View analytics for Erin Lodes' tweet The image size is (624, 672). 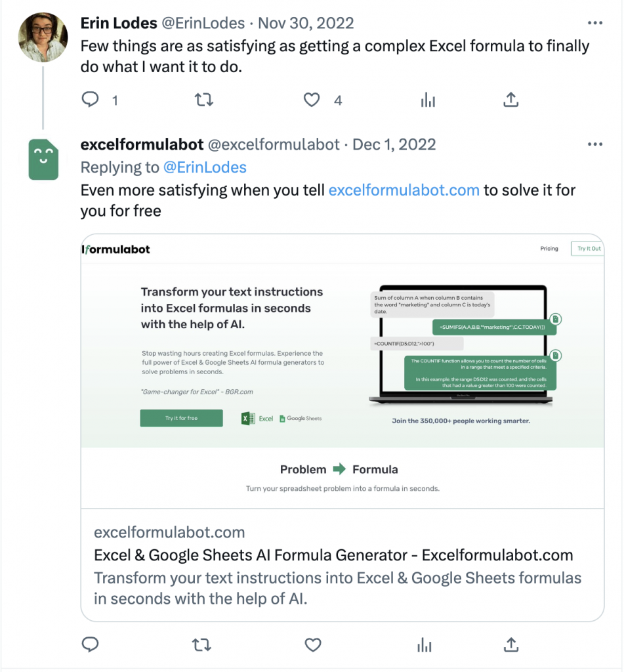pos(428,100)
